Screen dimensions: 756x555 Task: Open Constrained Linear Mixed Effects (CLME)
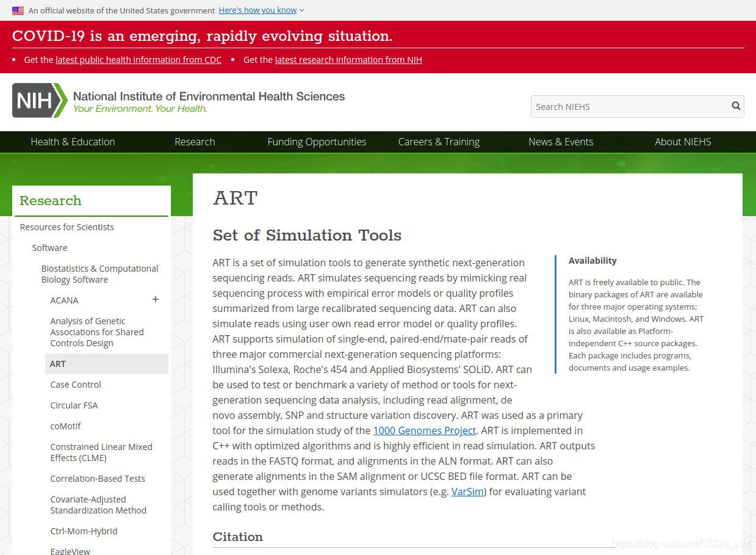101,452
